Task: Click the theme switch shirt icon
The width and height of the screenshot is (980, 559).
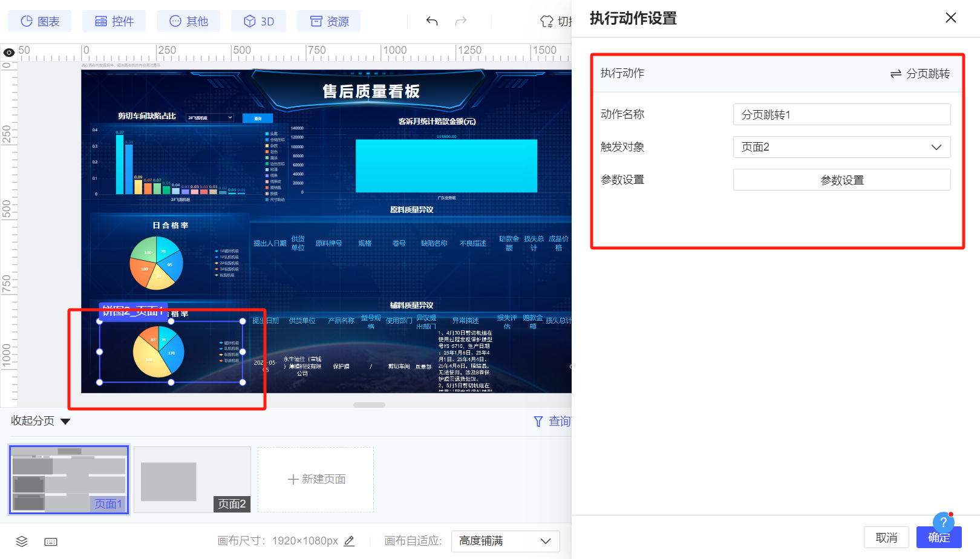Action: (547, 21)
